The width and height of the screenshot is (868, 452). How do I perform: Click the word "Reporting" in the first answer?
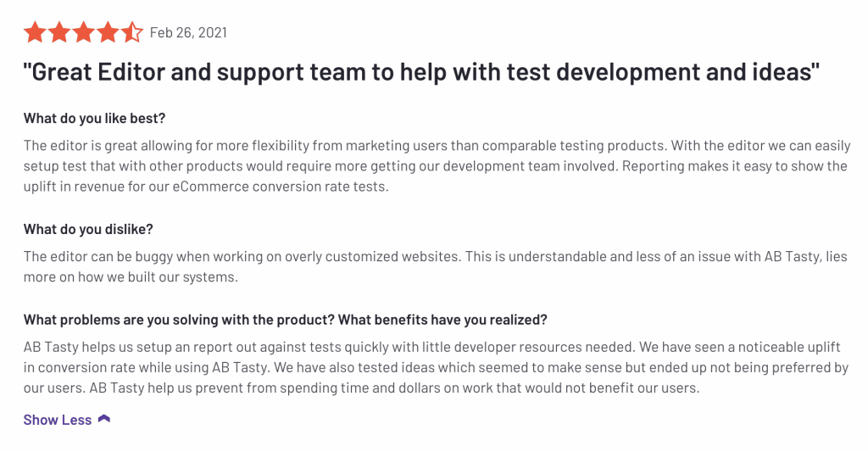point(653,166)
